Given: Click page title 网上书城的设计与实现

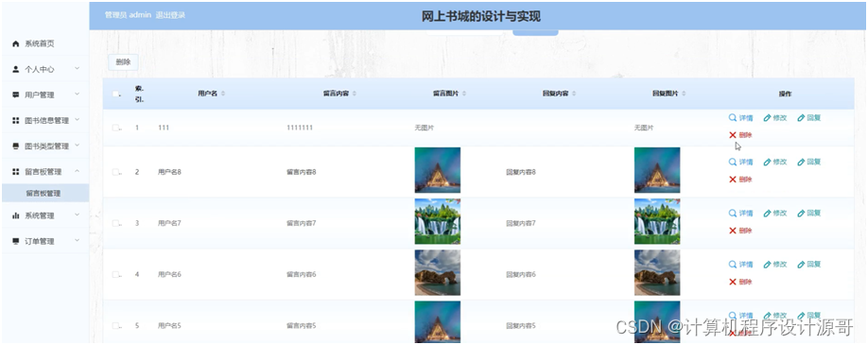Looking at the screenshot, I should pos(481,17).
